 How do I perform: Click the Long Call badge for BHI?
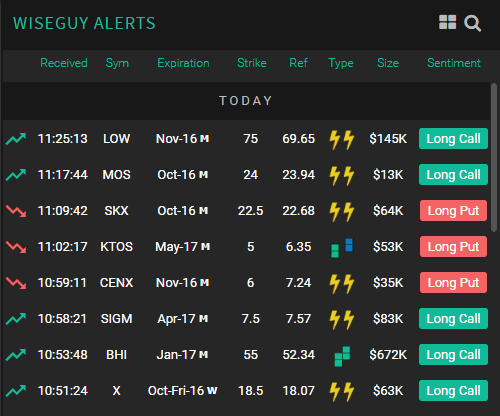[453, 355]
